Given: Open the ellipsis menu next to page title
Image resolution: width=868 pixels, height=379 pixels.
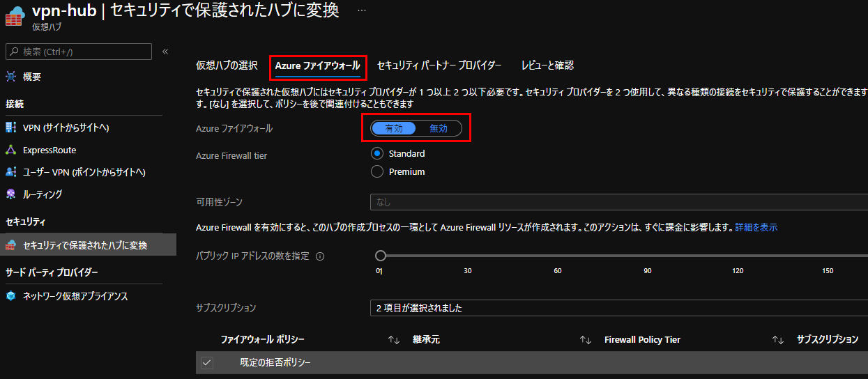Looking at the screenshot, I should click(361, 12).
